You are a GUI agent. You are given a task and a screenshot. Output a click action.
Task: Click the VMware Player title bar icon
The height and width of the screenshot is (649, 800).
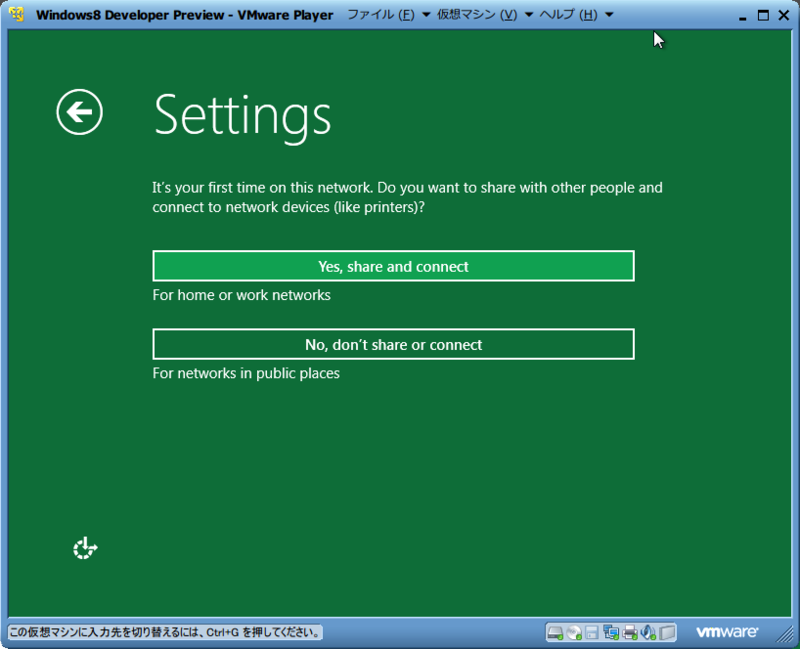coord(16,14)
